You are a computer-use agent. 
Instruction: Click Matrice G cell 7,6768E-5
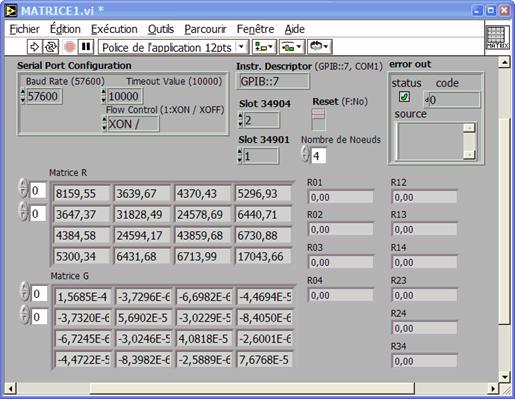(x=264, y=360)
